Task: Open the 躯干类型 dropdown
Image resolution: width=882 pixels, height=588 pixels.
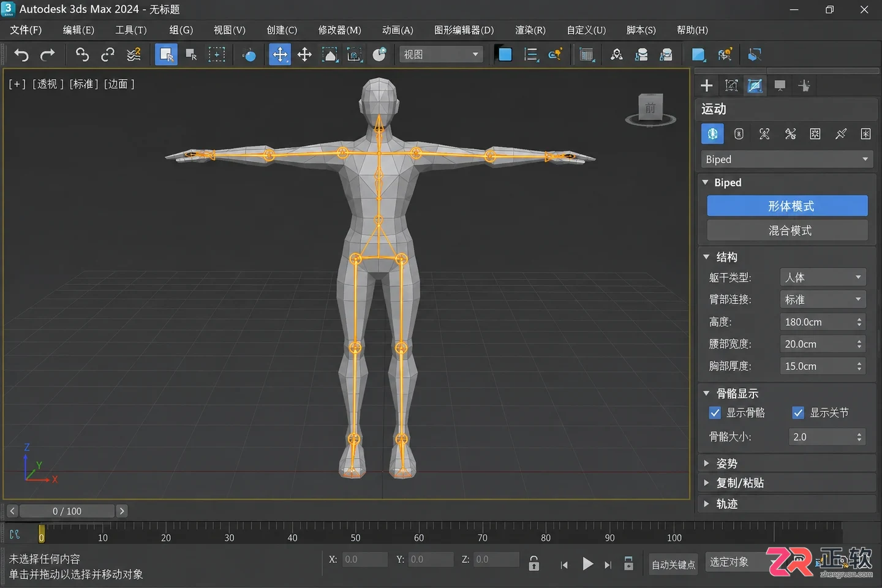Action: (x=823, y=277)
